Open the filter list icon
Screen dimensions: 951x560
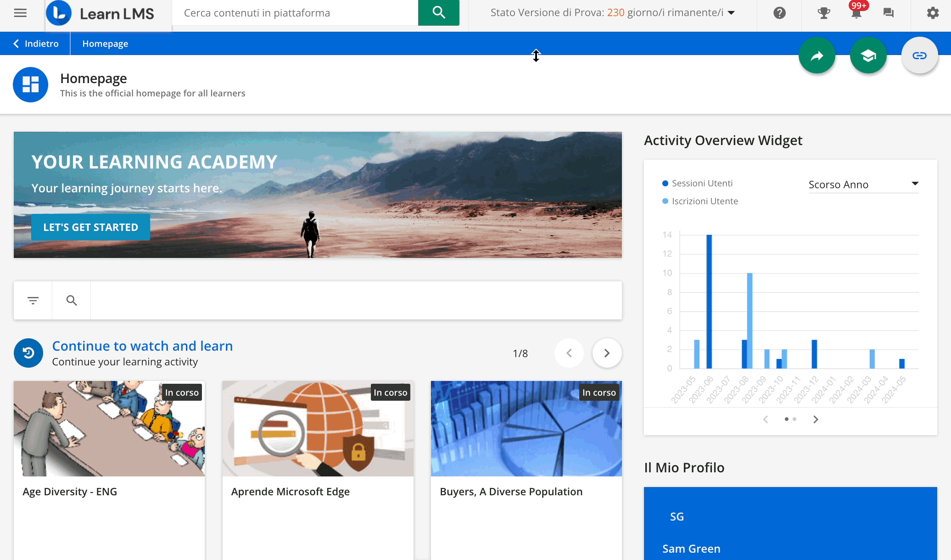[33, 301]
